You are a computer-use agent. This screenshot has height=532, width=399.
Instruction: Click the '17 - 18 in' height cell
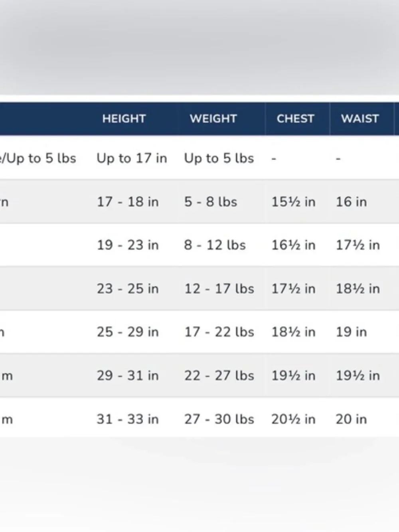coord(128,202)
